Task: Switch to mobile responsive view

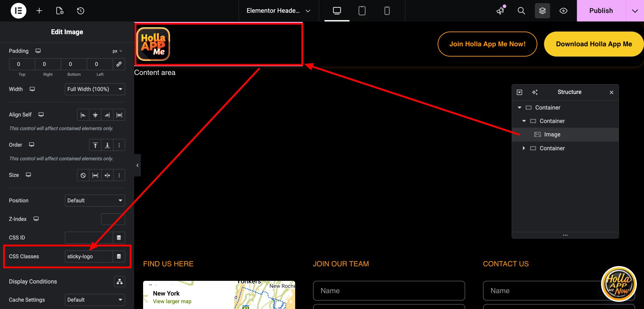Action: [x=387, y=11]
